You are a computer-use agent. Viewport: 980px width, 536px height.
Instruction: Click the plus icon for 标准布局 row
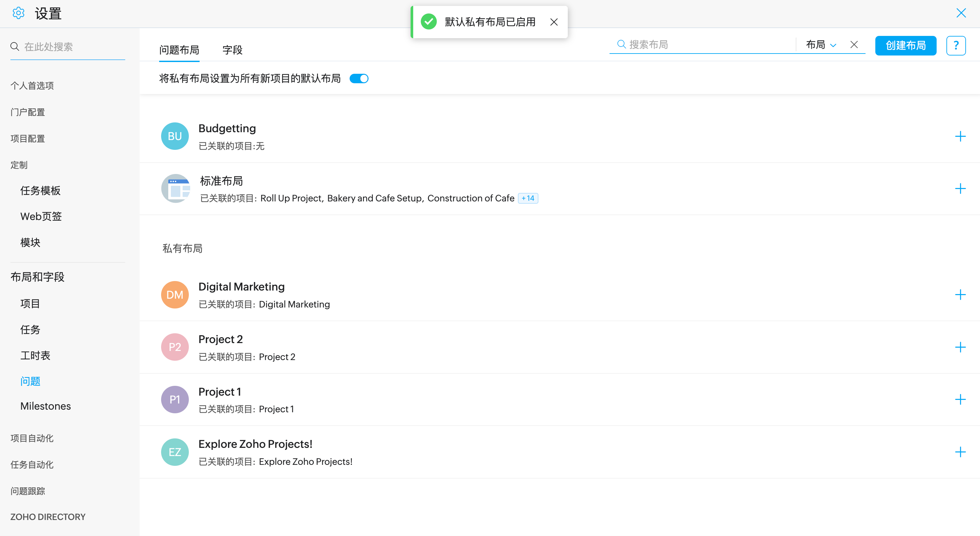[960, 189]
